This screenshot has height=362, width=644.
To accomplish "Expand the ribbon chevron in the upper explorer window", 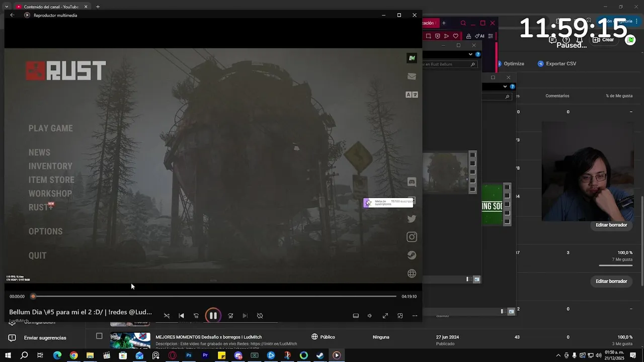I will coord(471,54).
